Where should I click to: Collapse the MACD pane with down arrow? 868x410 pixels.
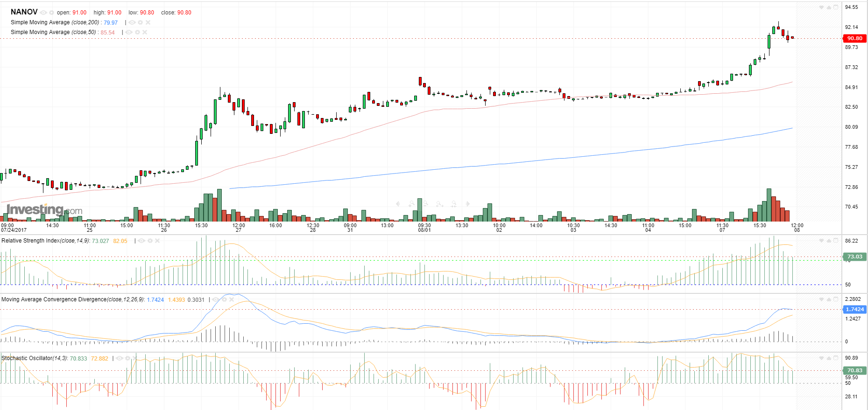(x=821, y=299)
